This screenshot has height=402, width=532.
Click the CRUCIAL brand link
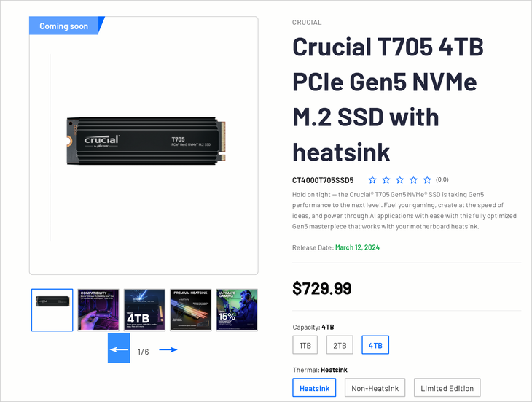[307, 23]
